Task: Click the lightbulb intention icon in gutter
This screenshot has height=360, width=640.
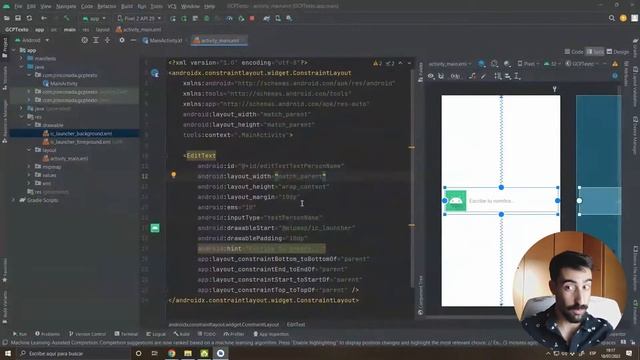Action: click(x=173, y=175)
